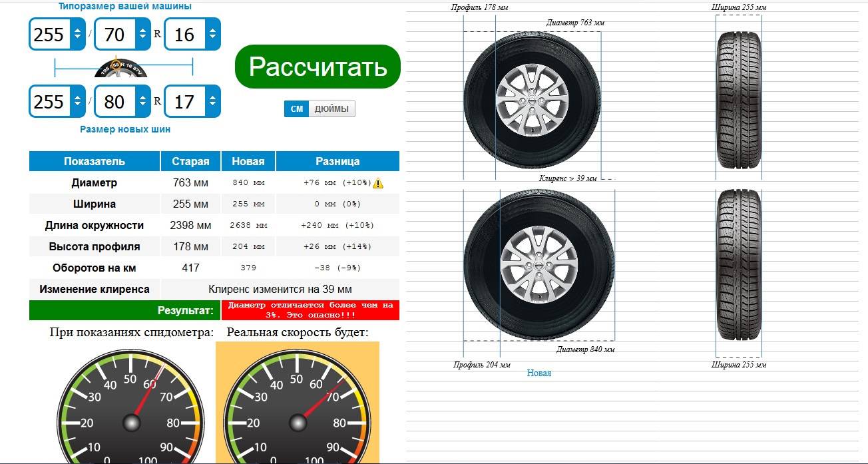Click the Реальная скорость будет caption
The image size is (868, 464).
(298, 332)
